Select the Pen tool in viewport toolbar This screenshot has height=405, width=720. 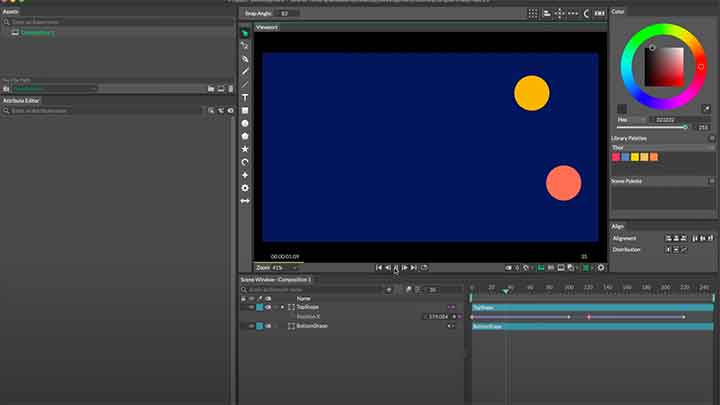coord(245,59)
